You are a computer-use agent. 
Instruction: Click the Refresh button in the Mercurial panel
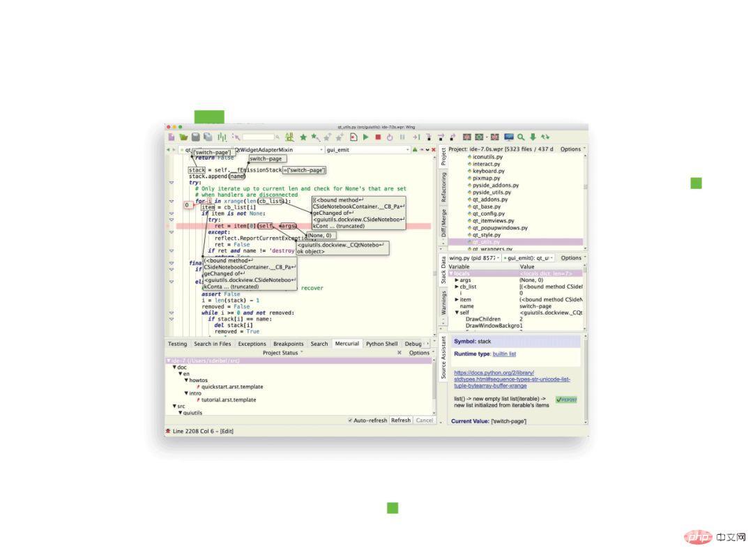click(401, 421)
